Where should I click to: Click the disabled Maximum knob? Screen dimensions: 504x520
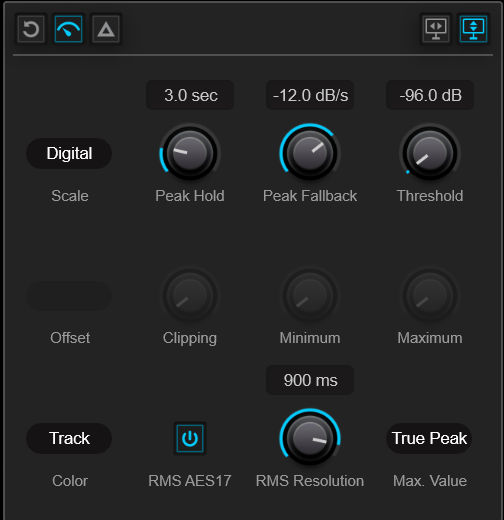point(430,296)
